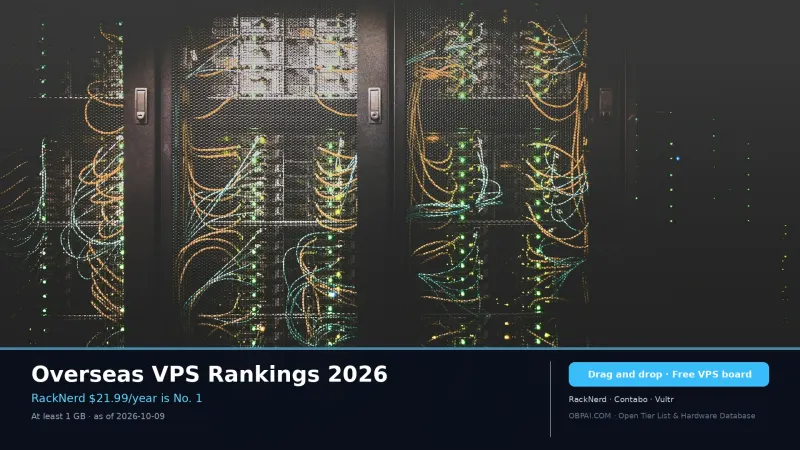Click the 'OBPAI.COM · Open Tier List & Hardware Database' text

click(x=662, y=415)
